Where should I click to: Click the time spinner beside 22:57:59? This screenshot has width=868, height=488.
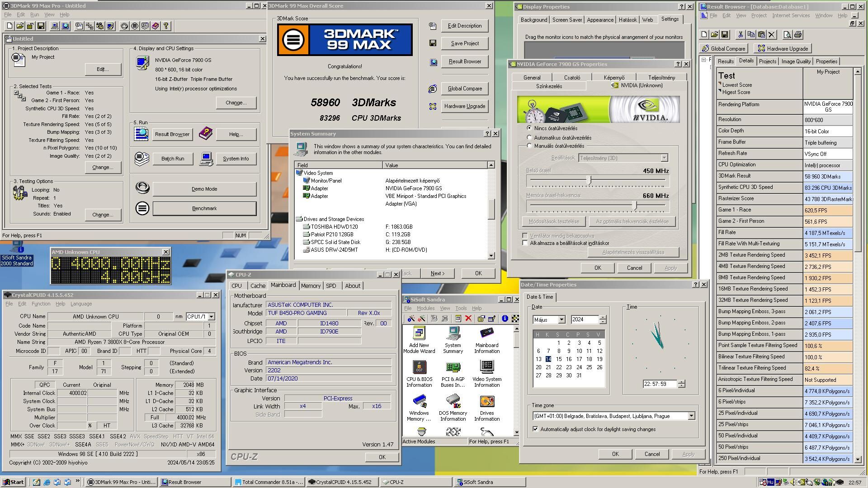(681, 384)
